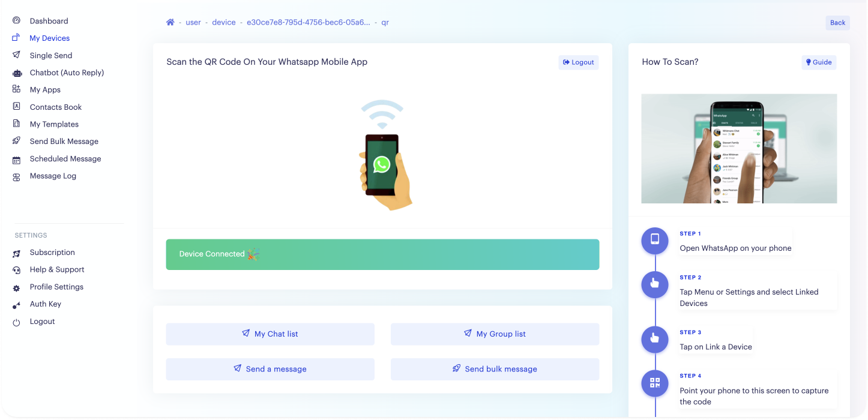Screen dimensions: 868x420
Task: Click the Auth Key key icon
Action: coord(17,305)
